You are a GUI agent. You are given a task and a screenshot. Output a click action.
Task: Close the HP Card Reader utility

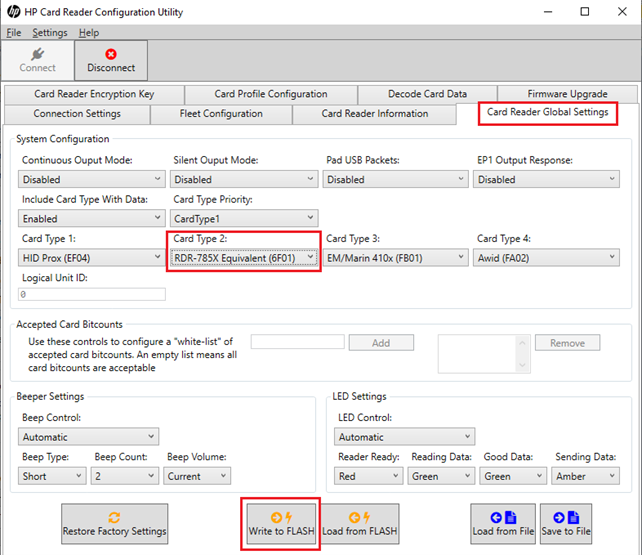(622, 12)
